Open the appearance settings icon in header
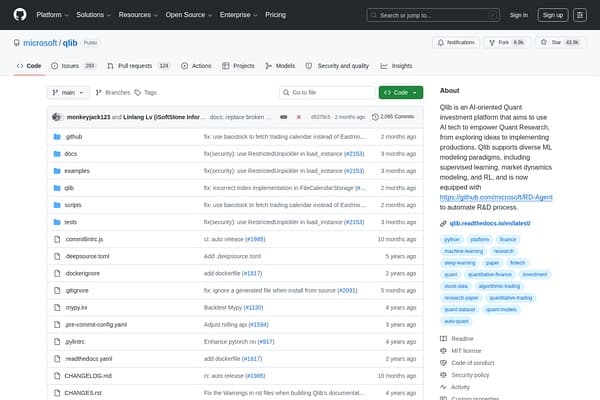The width and height of the screenshot is (600, 400). click(580, 15)
